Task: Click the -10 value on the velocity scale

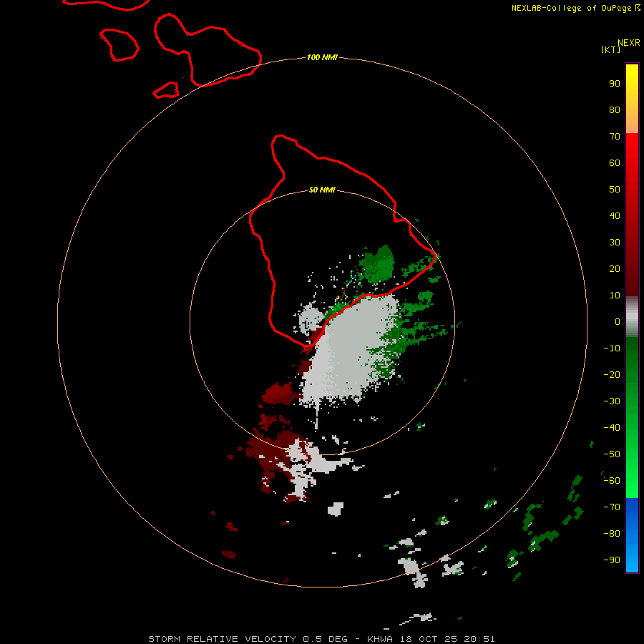Action: pos(612,348)
